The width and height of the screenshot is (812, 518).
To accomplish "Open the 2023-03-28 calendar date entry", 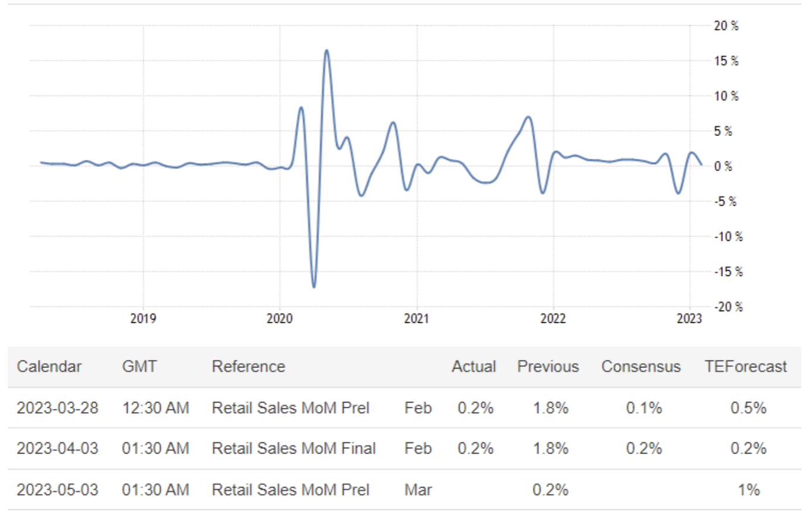I will click(57, 408).
